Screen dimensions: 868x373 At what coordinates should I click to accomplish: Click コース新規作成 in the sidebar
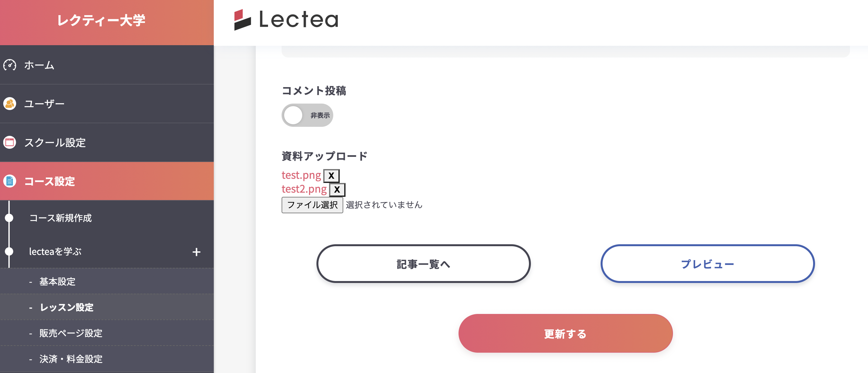(60, 218)
